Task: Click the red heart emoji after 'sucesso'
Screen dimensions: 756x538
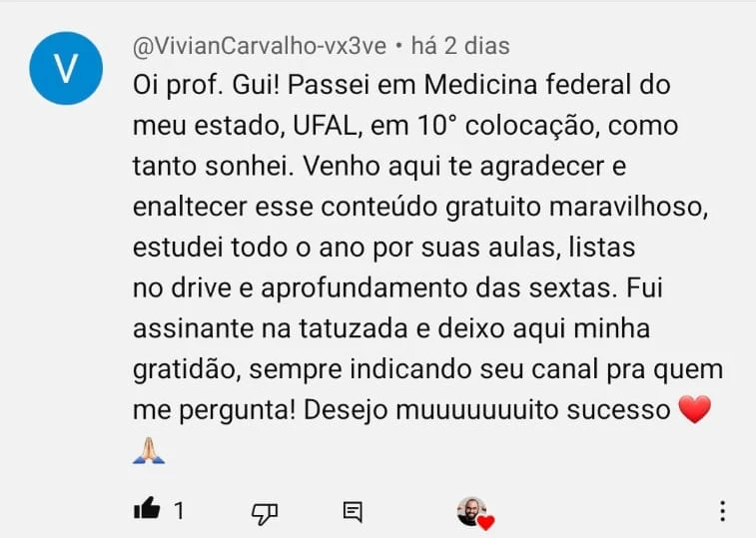Action: (x=695, y=409)
